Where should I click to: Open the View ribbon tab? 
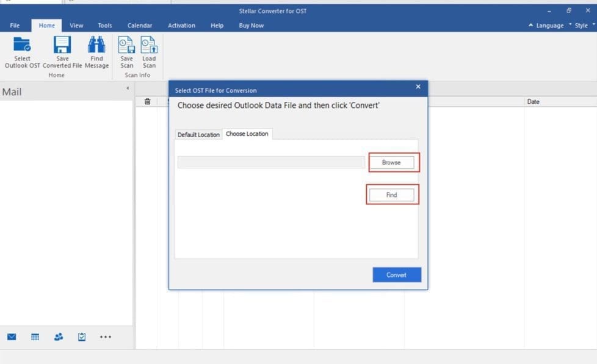point(76,26)
